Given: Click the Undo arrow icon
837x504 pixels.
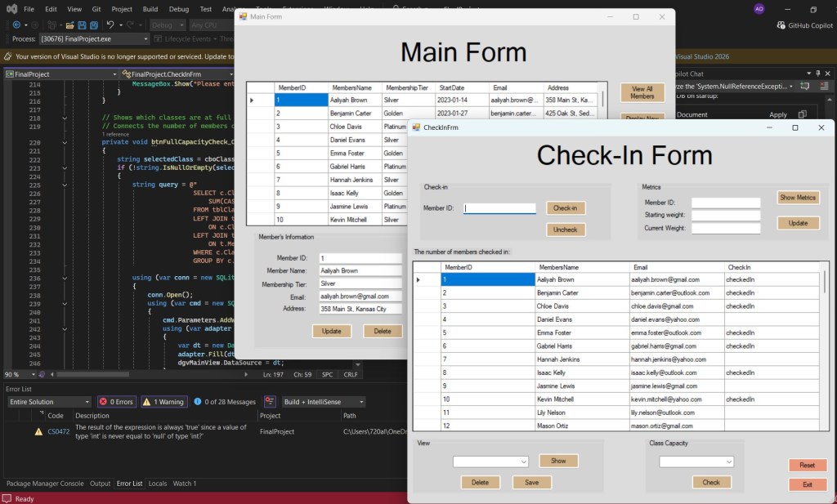Looking at the screenshot, I should [110, 25].
